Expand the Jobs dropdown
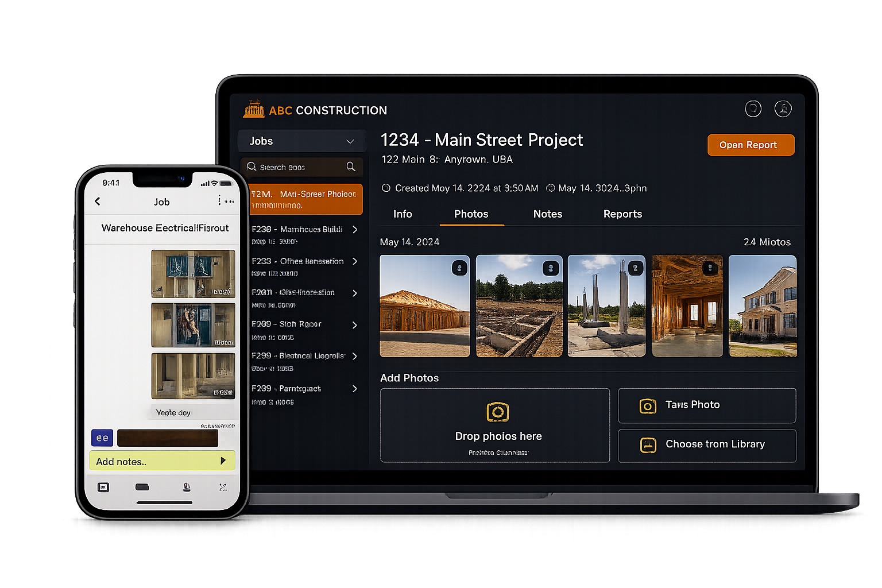The image size is (882, 588). click(301, 141)
